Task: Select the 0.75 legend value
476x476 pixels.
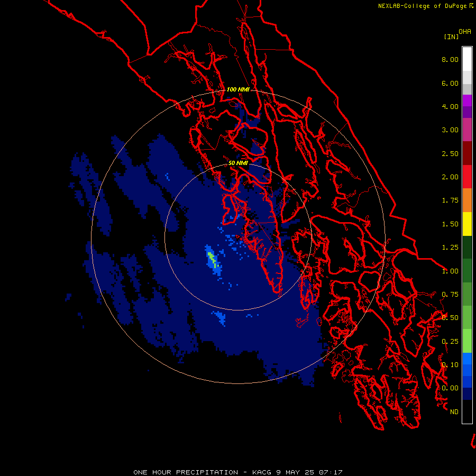Action: [x=450, y=295]
